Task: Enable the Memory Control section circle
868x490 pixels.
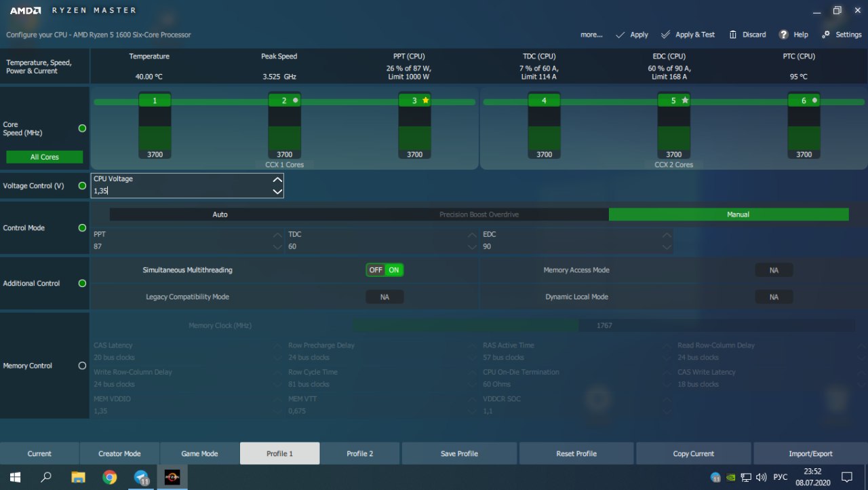Action: (83, 365)
